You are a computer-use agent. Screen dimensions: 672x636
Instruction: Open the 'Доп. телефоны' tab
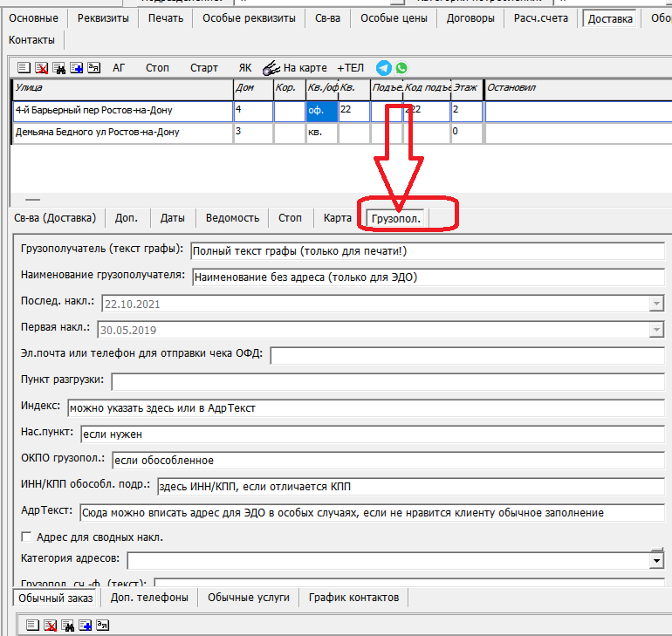point(149,598)
